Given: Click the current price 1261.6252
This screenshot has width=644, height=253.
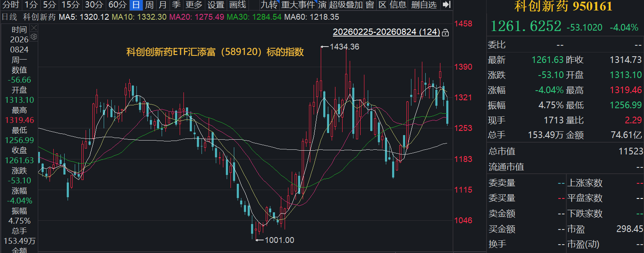Looking at the screenshot, I should 526,26.
